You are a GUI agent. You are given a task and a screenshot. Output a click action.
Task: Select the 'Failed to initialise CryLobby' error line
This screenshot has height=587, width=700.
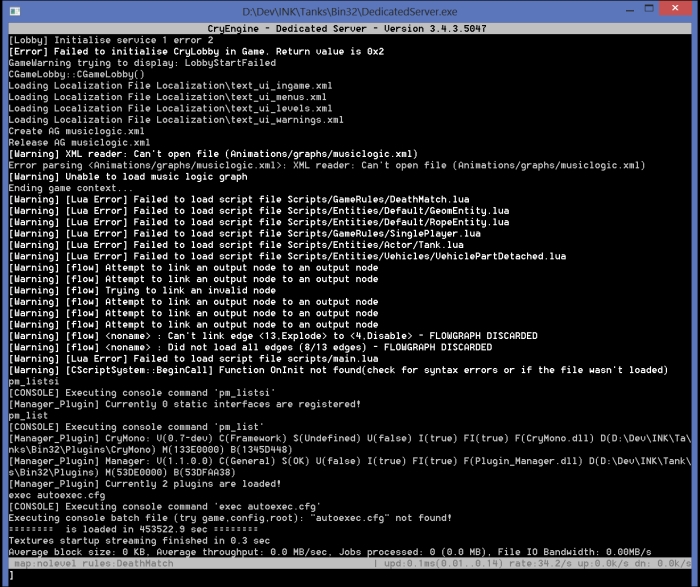coord(196,51)
